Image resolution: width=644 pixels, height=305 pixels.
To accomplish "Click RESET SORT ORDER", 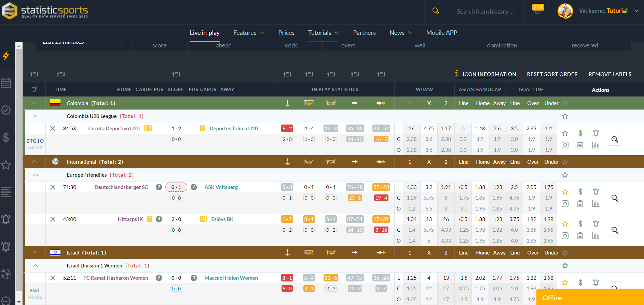I will 552,74.
